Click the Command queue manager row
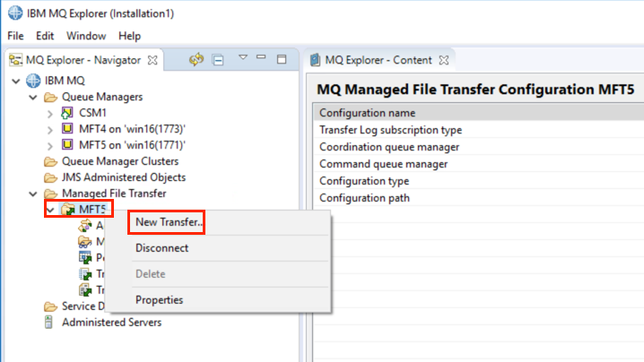This screenshot has width=644, height=362. point(478,164)
